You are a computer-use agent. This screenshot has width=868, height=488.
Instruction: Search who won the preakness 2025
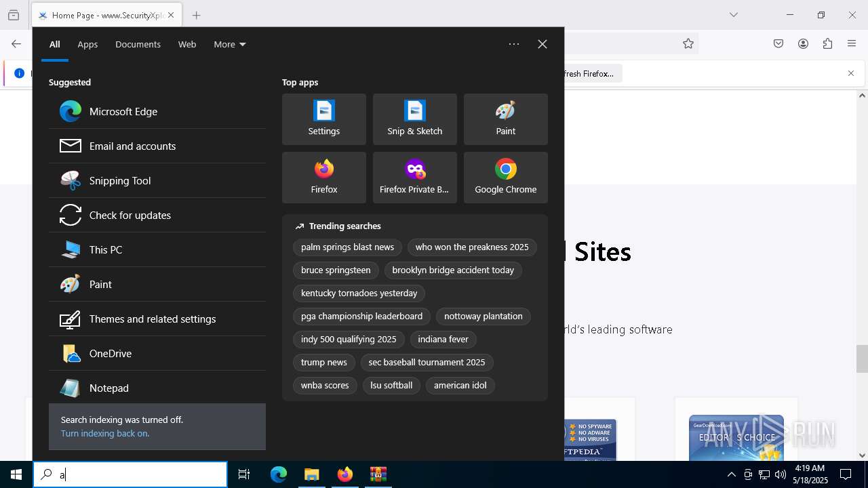pyautogui.click(x=472, y=247)
